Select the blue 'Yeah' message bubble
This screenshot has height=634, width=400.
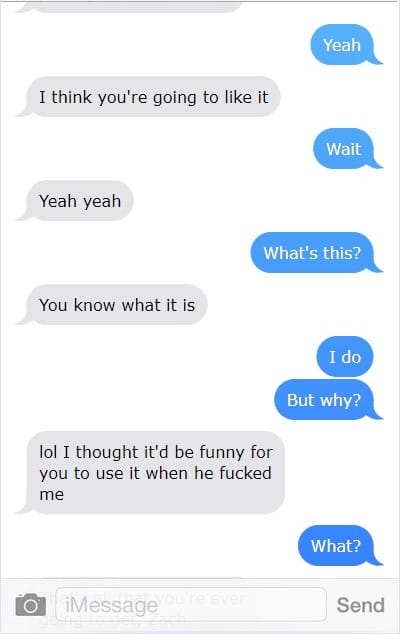342,44
